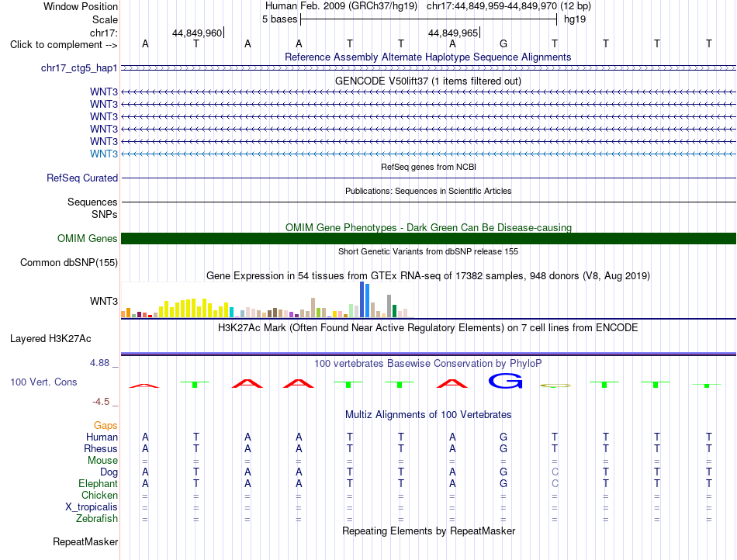Click the -4.5 PhyloP lower bound value
The image size is (737, 560).
pyautogui.click(x=101, y=402)
